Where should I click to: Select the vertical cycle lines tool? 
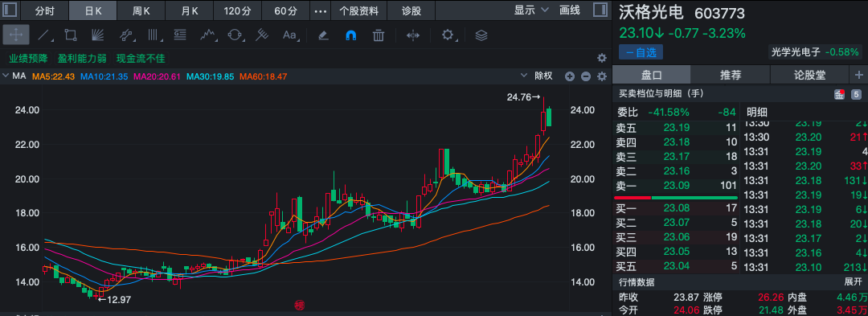tap(154, 35)
